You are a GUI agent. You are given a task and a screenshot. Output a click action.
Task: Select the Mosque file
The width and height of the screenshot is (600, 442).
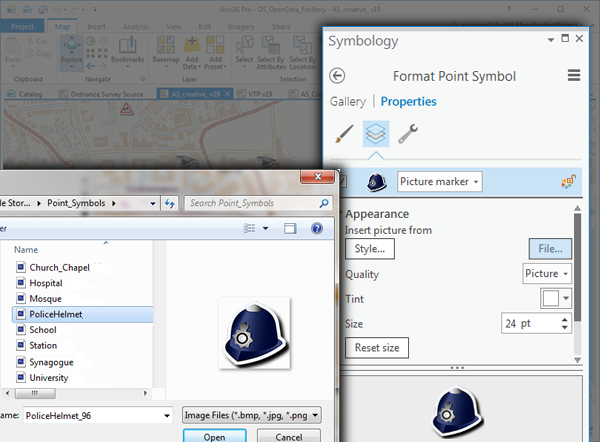[x=46, y=298]
